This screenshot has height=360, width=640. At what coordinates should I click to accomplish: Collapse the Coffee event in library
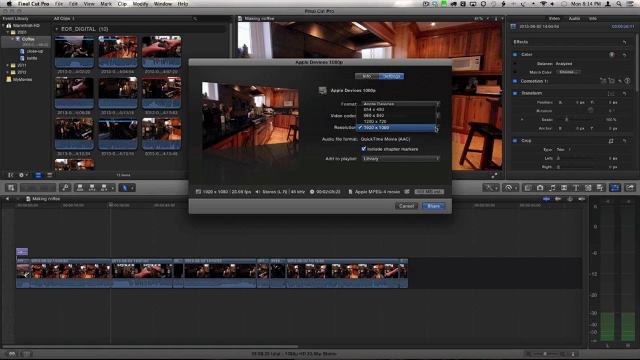tap(13, 39)
